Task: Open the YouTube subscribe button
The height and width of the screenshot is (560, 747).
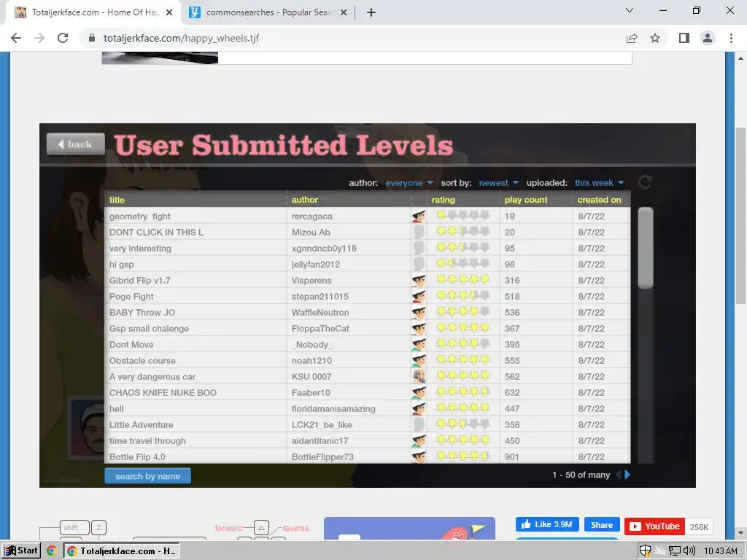Action: 654,526
